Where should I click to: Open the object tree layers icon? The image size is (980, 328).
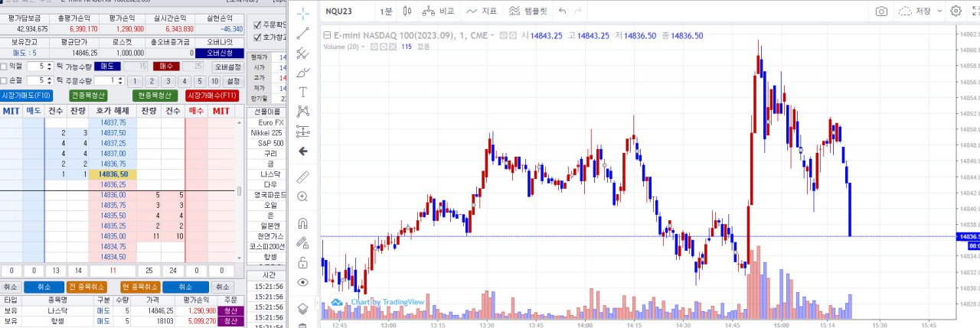tap(303, 309)
